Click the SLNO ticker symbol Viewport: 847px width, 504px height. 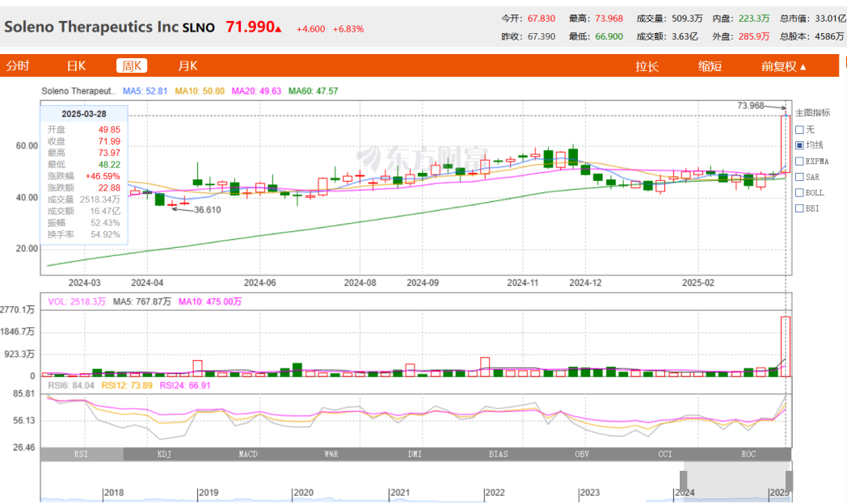pyautogui.click(x=199, y=28)
